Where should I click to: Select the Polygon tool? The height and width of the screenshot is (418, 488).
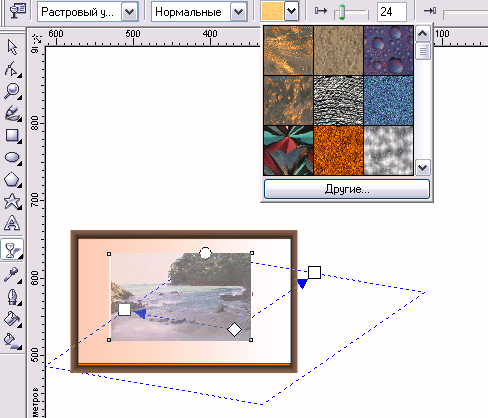tap(12, 180)
